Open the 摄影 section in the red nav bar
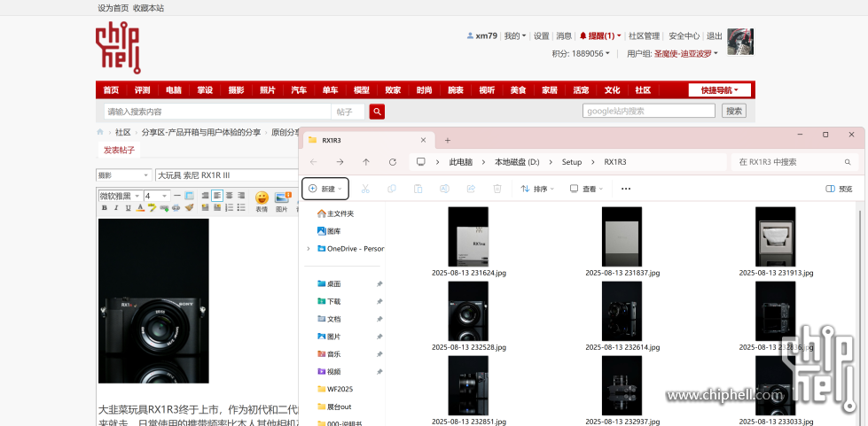Viewport: 868px width, 426px height. coord(237,90)
